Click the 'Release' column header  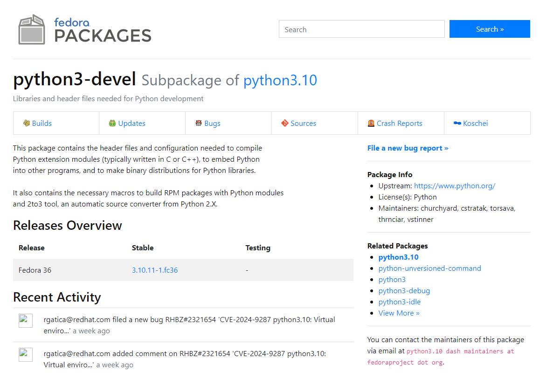[x=32, y=248]
